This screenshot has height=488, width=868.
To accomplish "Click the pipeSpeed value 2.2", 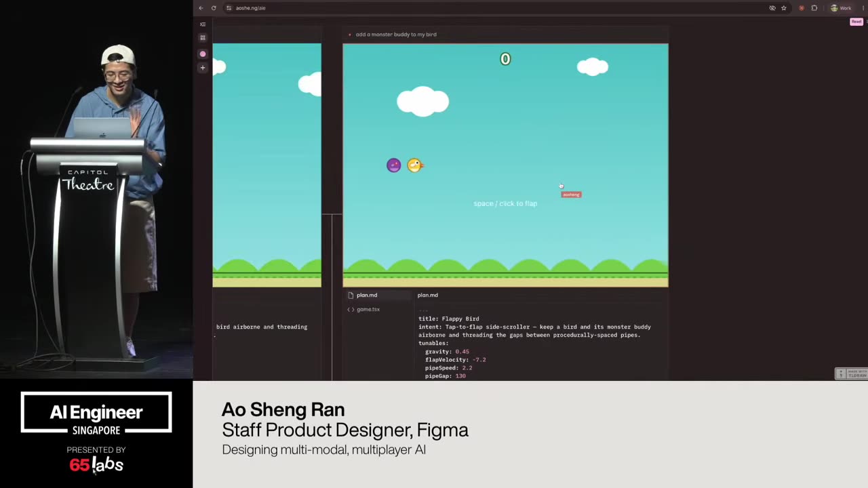I will pos(467,368).
